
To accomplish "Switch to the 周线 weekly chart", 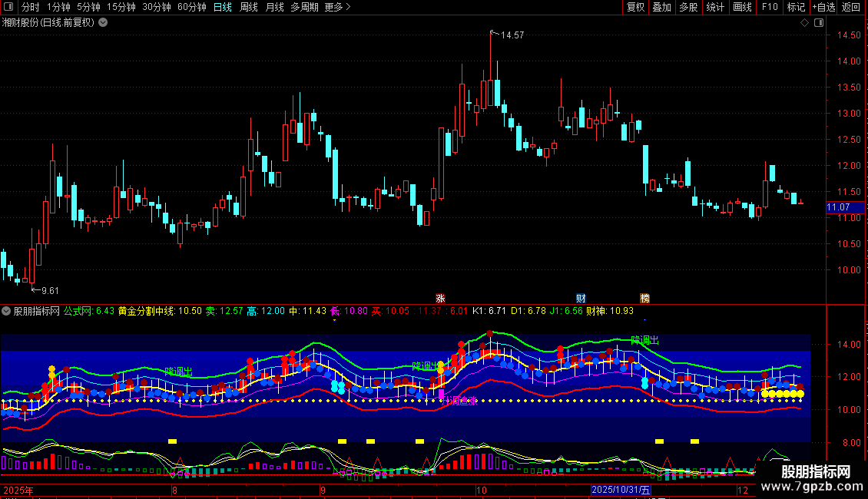I will (249, 7).
